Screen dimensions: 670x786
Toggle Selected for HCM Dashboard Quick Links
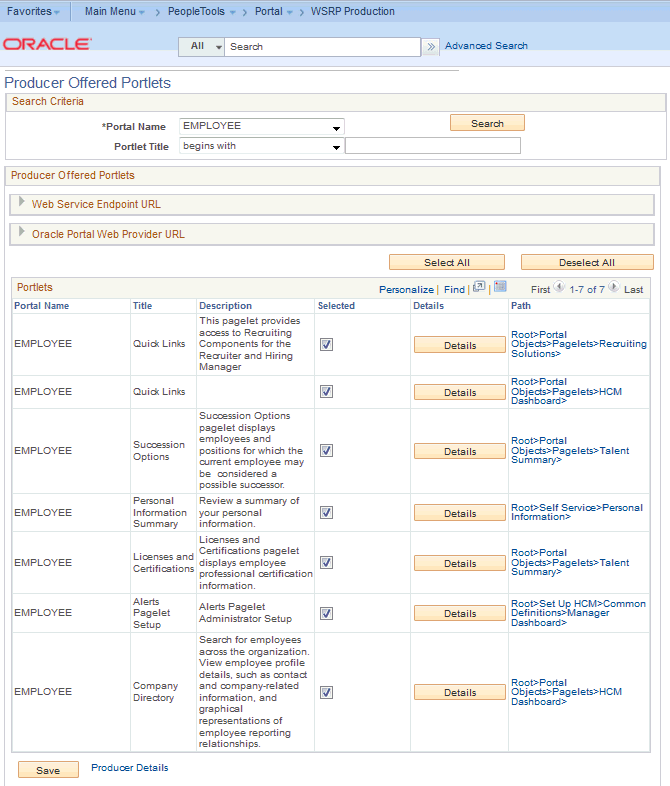[x=326, y=391]
